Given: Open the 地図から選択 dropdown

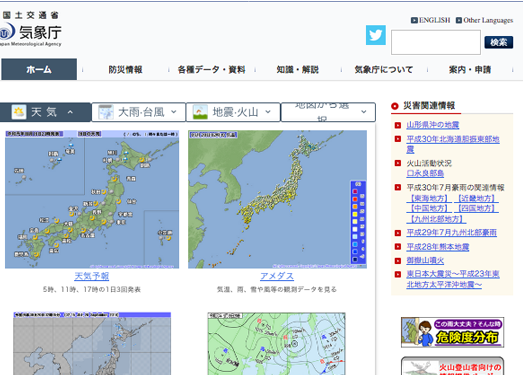Looking at the screenshot, I should [329, 112].
